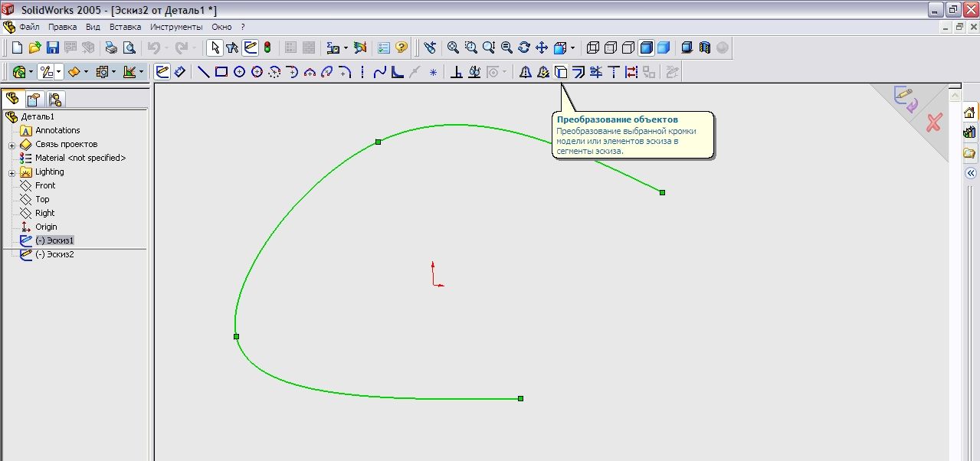Image resolution: width=980 pixels, height=461 pixels.
Task: Click the Trim Entities icon
Action: (x=596, y=72)
